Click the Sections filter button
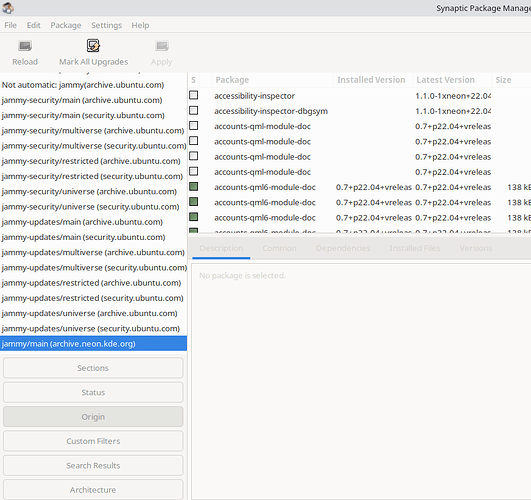The height and width of the screenshot is (500, 531). (x=93, y=368)
